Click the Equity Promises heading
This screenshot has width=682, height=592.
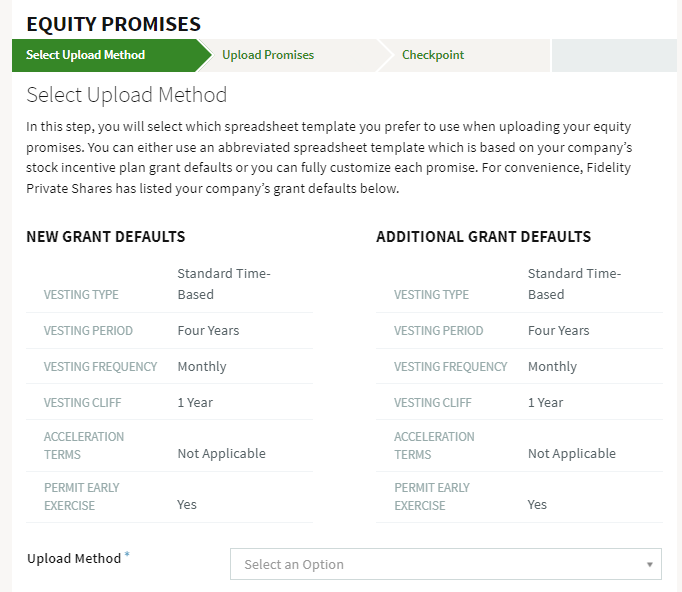(114, 24)
